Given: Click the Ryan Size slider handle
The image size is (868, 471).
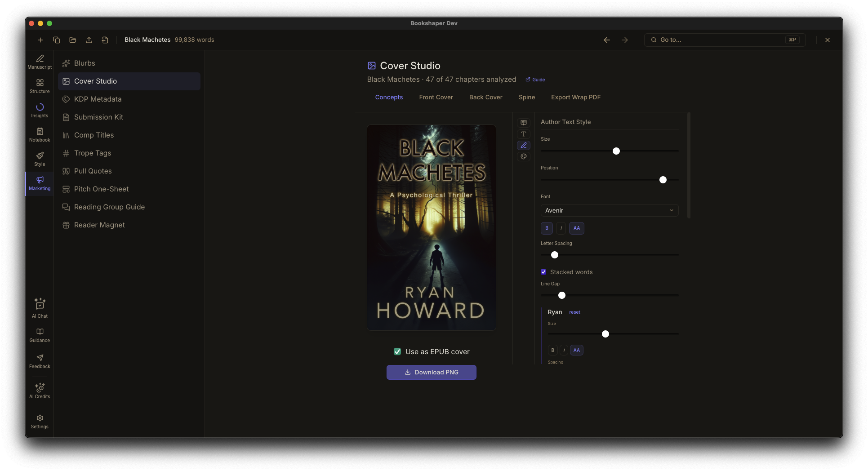Looking at the screenshot, I should (x=605, y=334).
